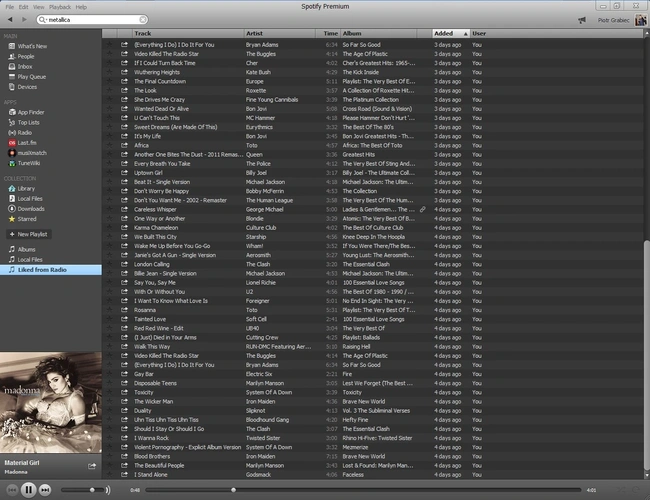Sort by Album column header
Screen dimensions: 650x500
(x=379, y=34)
